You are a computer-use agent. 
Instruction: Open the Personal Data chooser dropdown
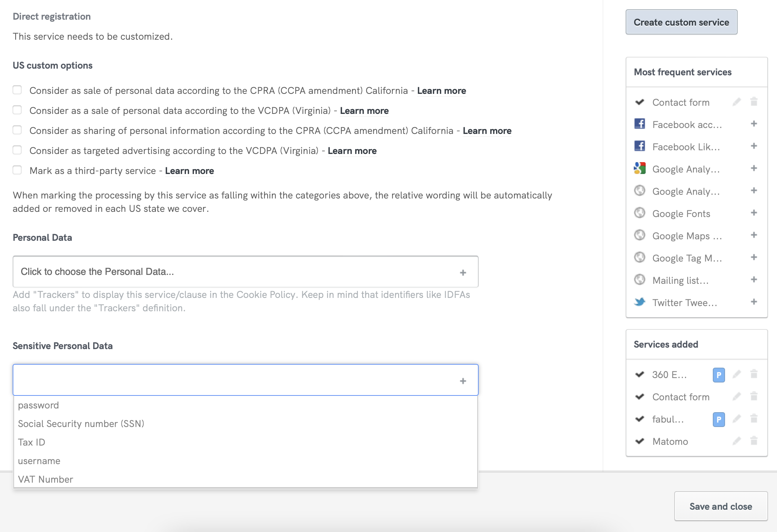click(x=245, y=272)
